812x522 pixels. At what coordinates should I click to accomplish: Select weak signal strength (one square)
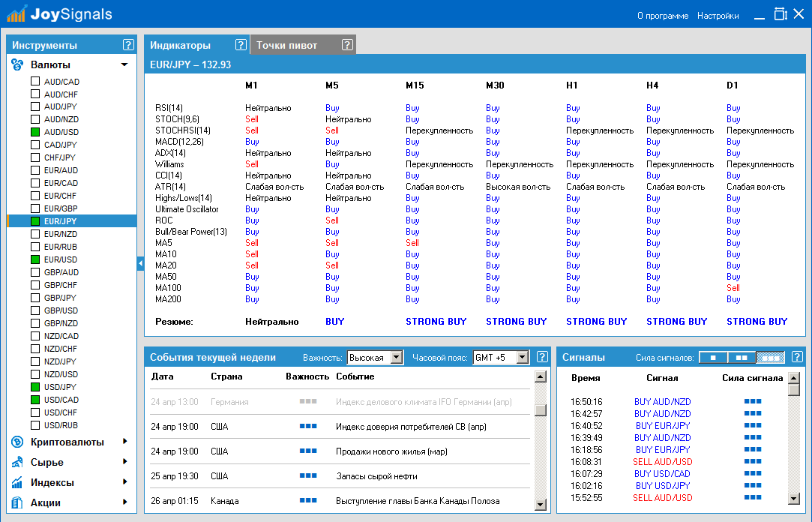point(713,357)
